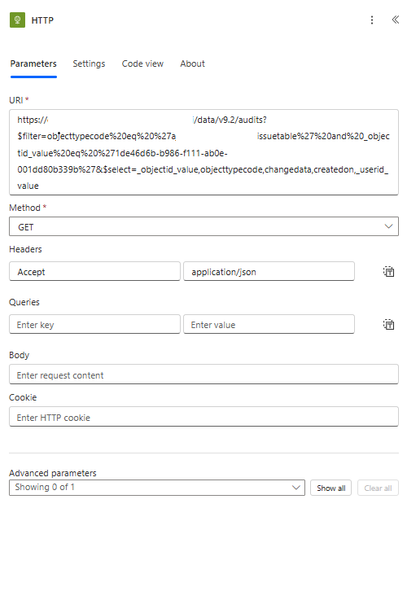Click the Clear all button
407x600 pixels.
pos(378,488)
